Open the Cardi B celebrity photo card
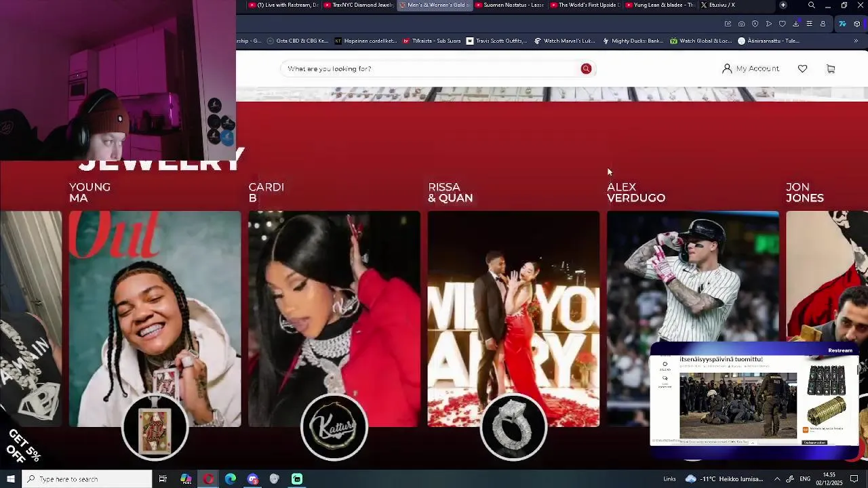 tap(334, 319)
